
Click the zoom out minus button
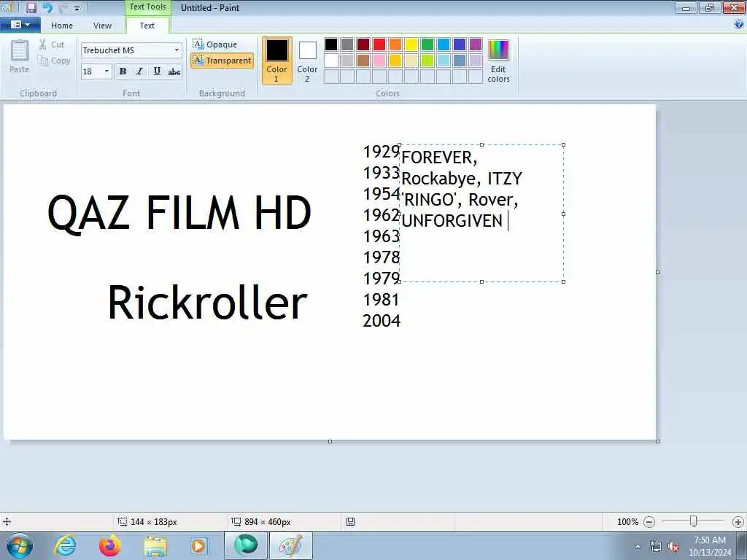649,522
